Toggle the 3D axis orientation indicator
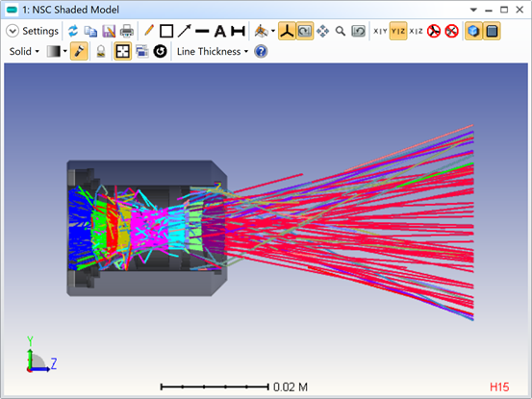The height and width of the screenshot is (399, 532). coord(287,31)
